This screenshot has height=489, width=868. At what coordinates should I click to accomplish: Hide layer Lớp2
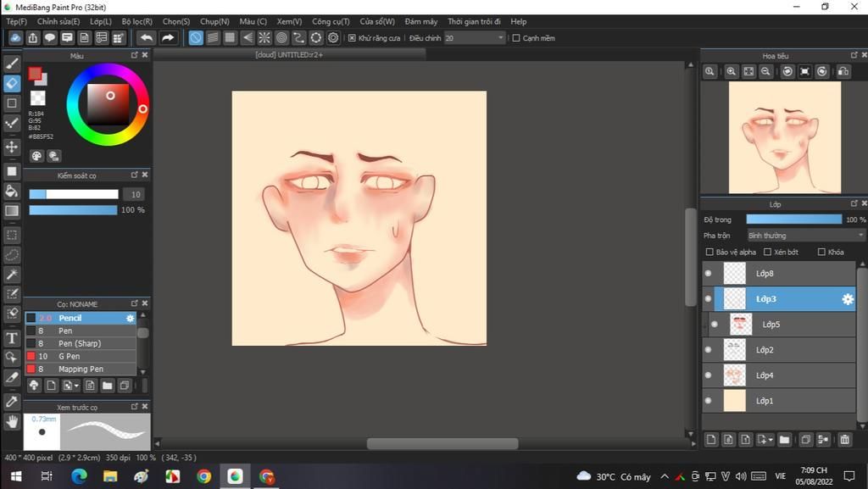[x=708, y=350]
